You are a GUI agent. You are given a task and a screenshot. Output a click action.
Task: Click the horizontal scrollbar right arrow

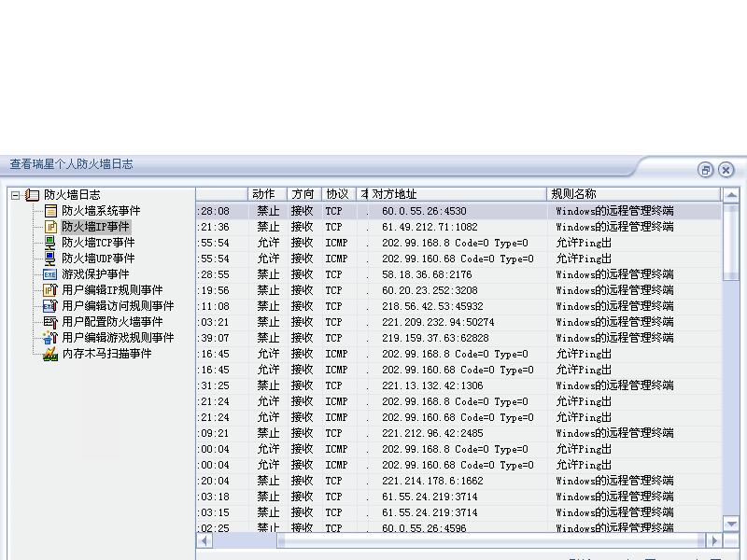714,541
